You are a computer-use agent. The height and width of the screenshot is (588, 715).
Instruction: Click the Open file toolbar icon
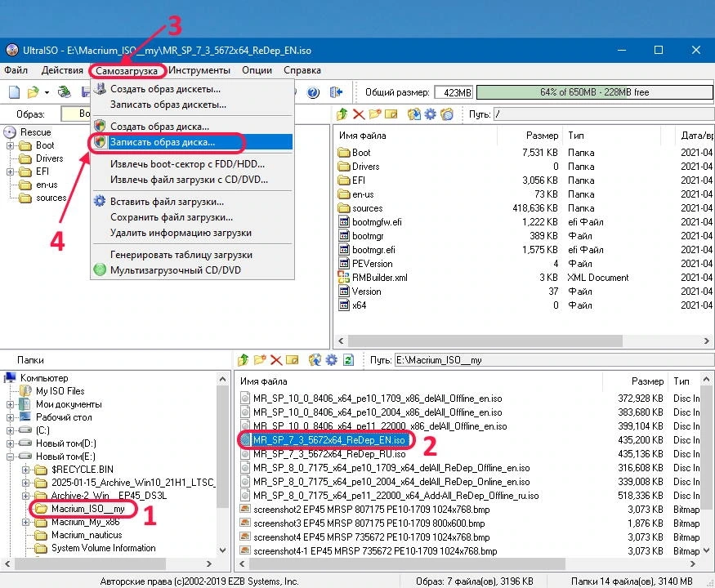click(33, 92)
